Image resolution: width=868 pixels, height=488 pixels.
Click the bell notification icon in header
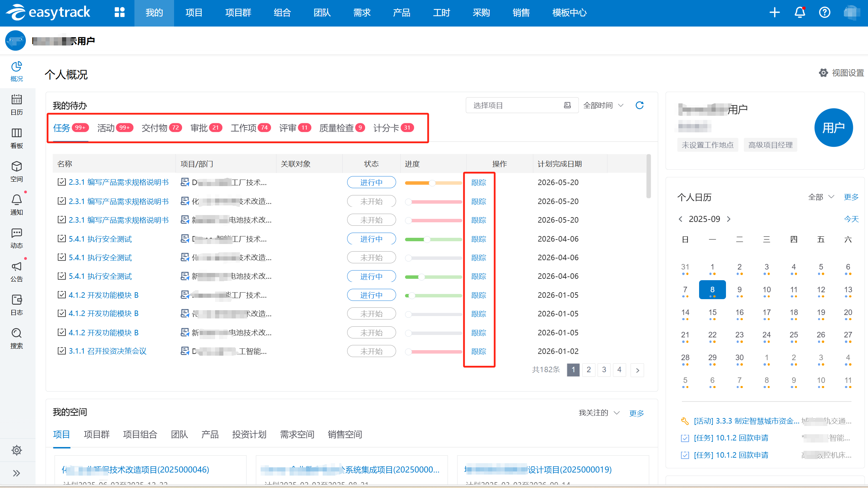800,12
